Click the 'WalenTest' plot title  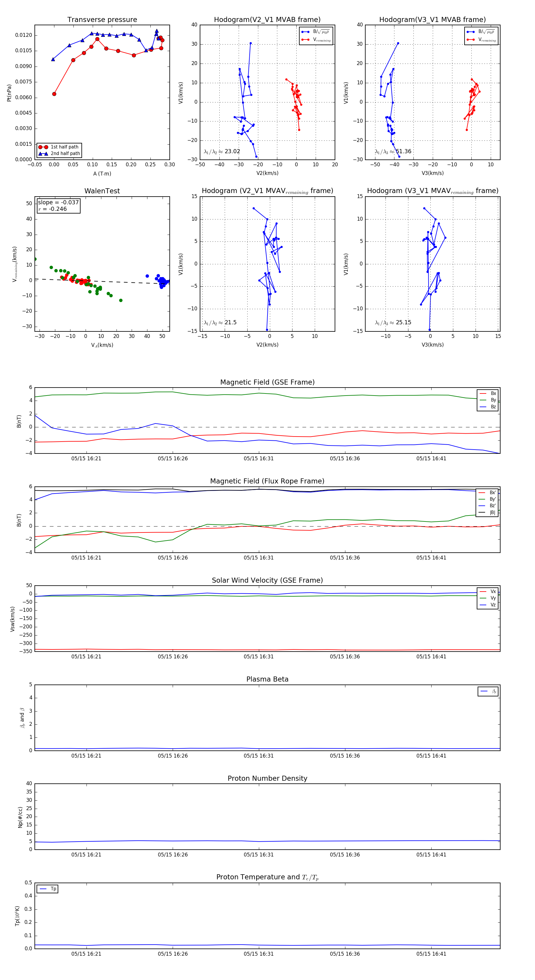(x=102, y=191)
